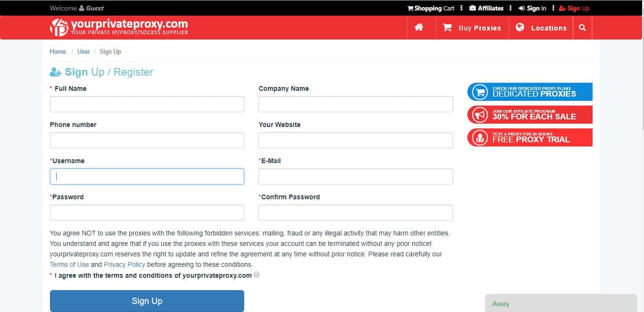Select the agree with terms radio button
Image resolution: width=644 pixels, height=312 pixels.
257,275
